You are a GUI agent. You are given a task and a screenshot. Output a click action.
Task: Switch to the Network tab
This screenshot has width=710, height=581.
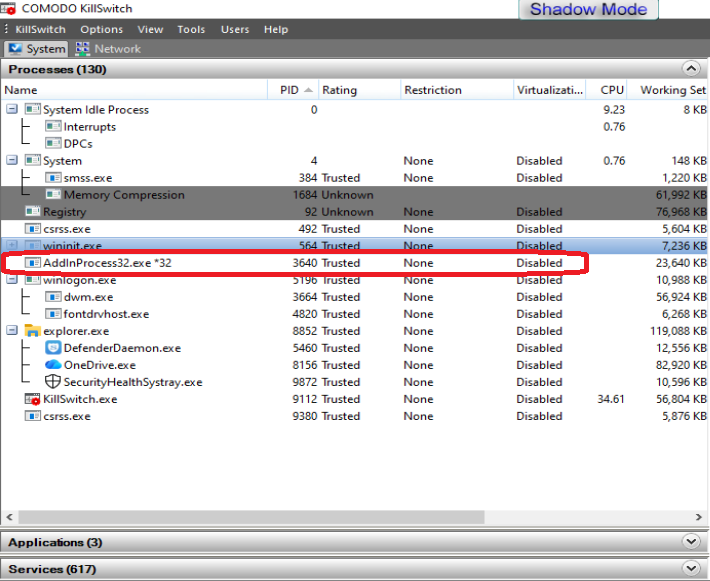click(x=108, y=48)
